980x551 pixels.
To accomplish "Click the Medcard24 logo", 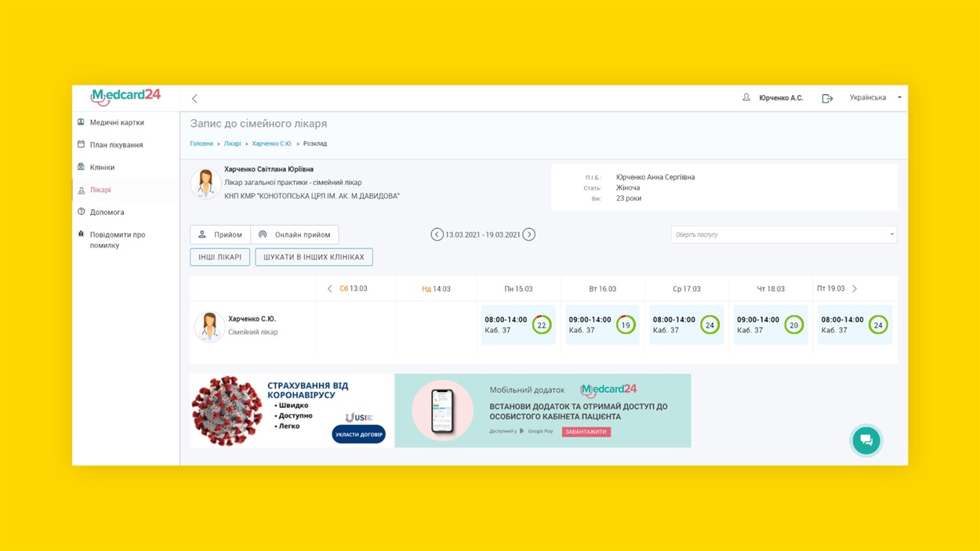I will (125, 96).
